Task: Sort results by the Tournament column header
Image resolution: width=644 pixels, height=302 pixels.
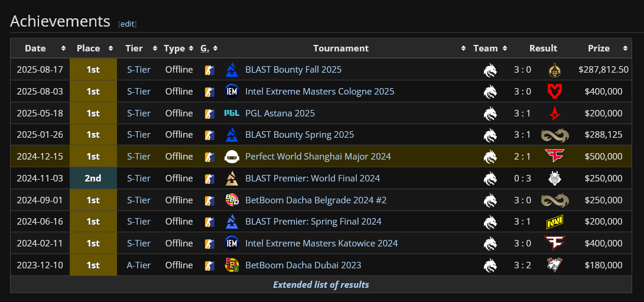Action: point(341,48)
